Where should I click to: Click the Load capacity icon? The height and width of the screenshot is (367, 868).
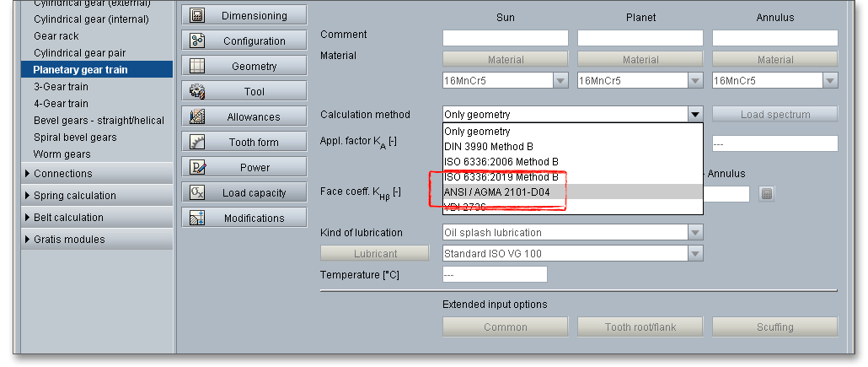coord(197,192)
